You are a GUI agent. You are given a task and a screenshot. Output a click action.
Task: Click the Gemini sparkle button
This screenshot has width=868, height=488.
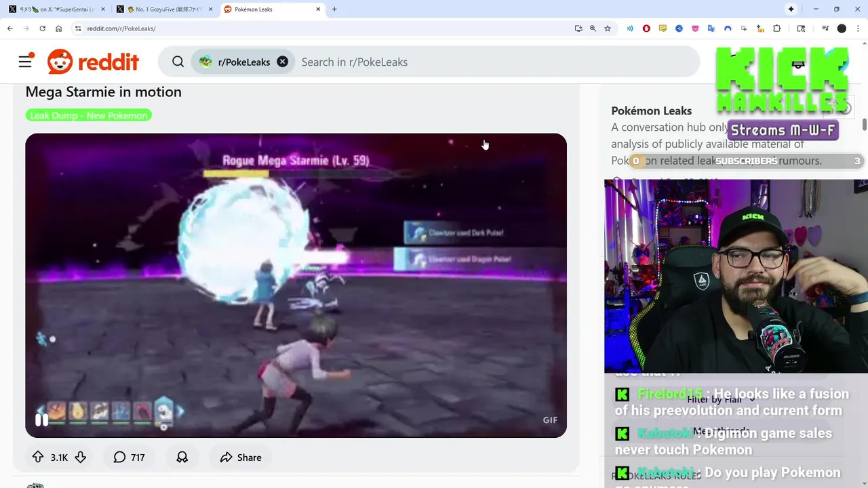(791, 9)
